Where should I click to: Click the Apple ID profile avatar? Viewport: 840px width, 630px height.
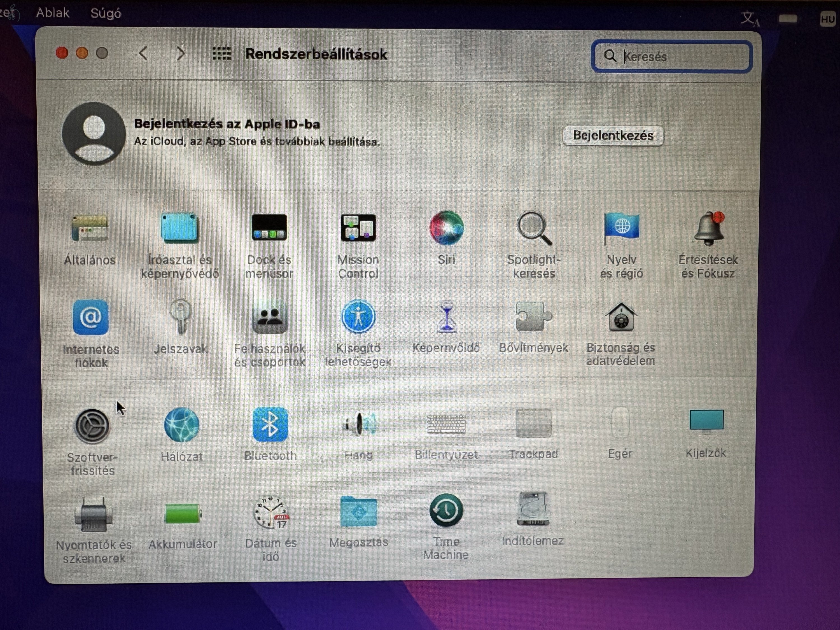point(94,134)
